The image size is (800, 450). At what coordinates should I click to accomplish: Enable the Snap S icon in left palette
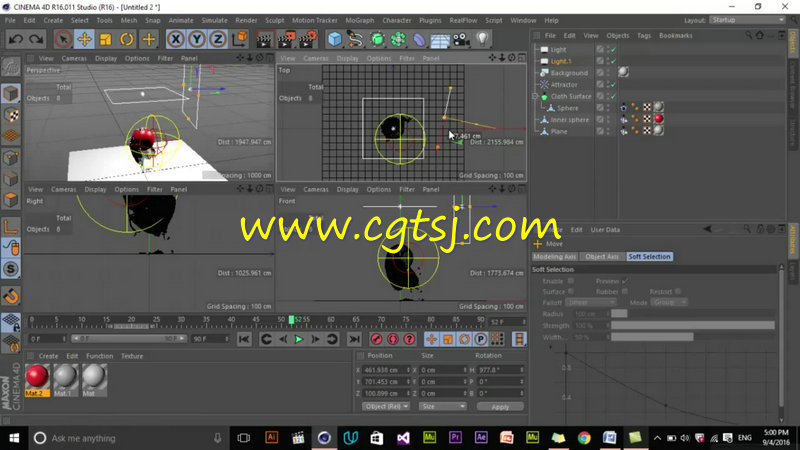(11, 269)
